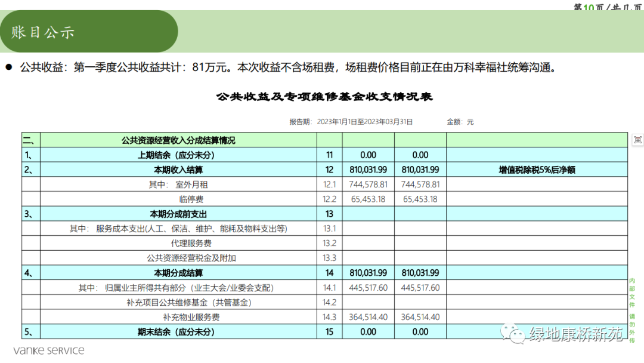
Task: Click the 公共收益及专项维修基金收支情况表 heading
Action: coord(324,97)
